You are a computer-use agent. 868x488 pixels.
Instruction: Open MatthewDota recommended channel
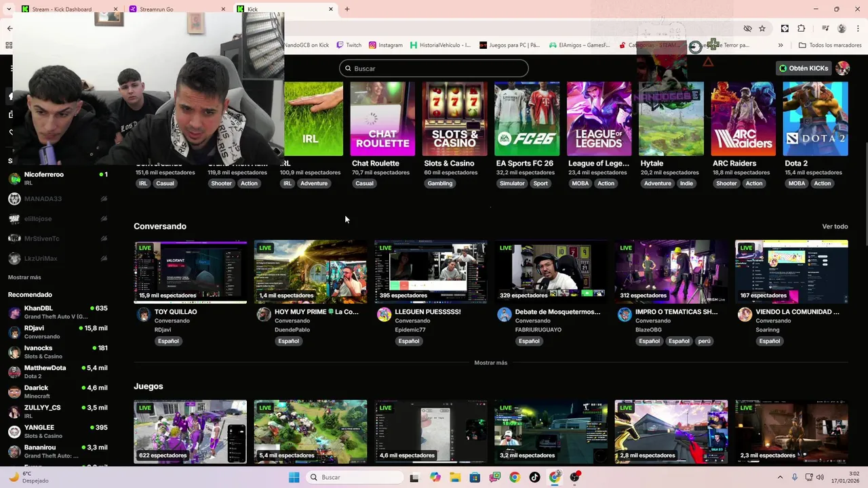click(58, 371)
